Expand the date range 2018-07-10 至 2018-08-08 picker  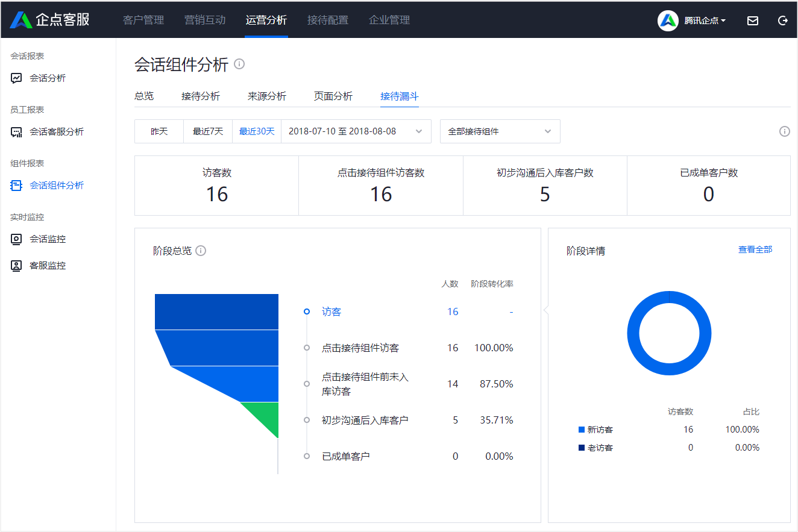click(x=356, y=131)
